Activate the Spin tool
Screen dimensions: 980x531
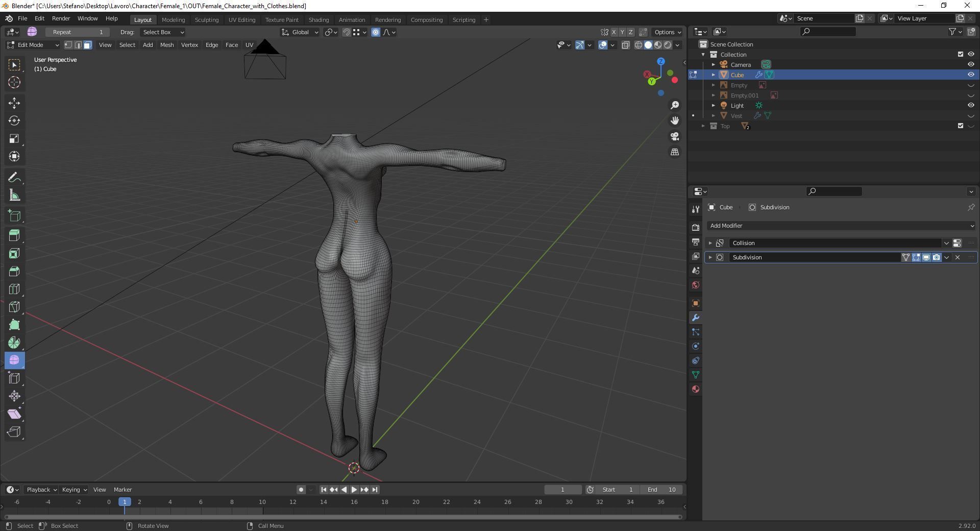[x=14, y=343]
